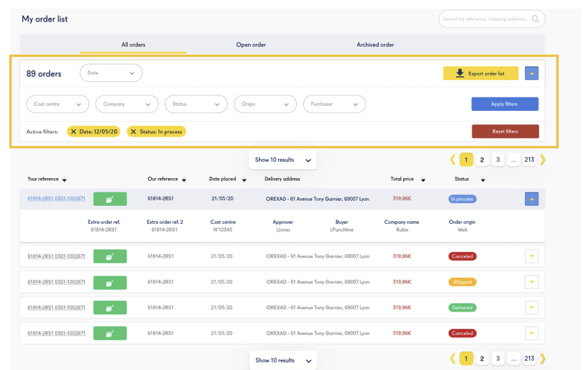The image size is (588, 370).
Task: Click reorder icon on the Delivered order row
Action: coord(110,307)
